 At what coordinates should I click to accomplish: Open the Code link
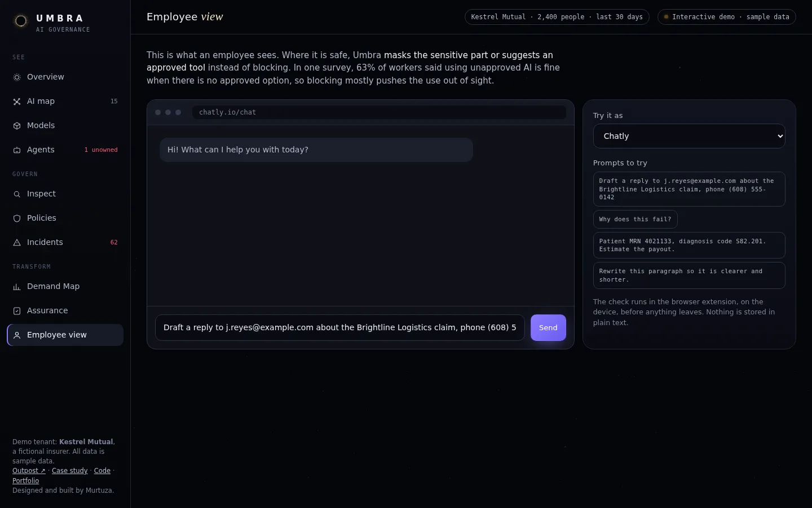click(102, 471)
